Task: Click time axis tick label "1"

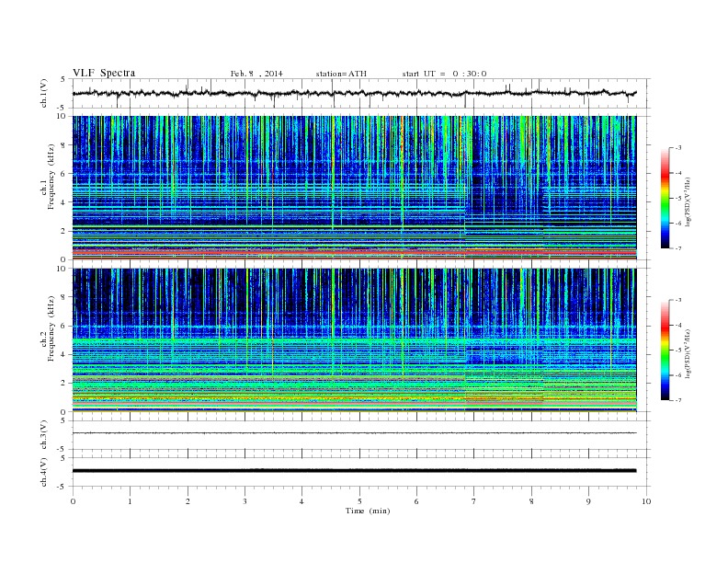Action: click(x=130, y=501)
